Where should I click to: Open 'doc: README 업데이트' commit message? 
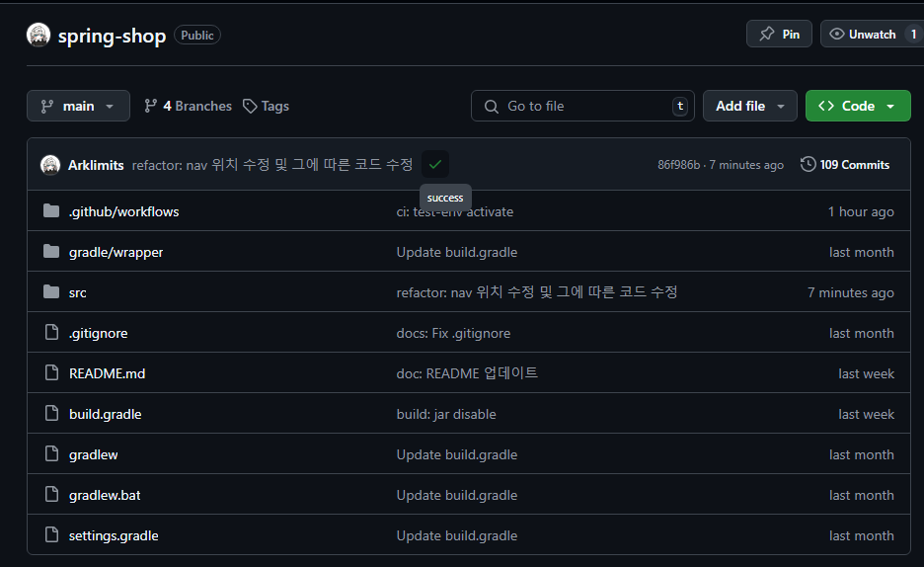467,373
